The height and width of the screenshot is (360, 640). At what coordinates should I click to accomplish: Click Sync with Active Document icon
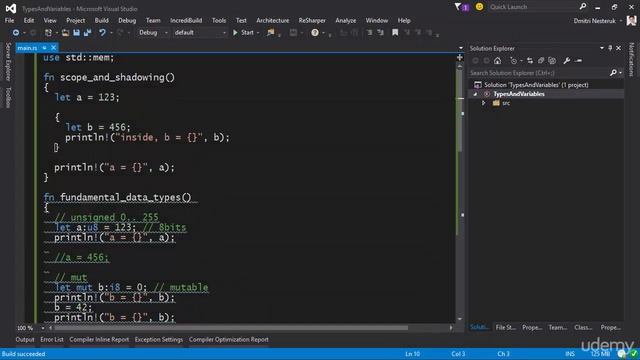(530, 61)
